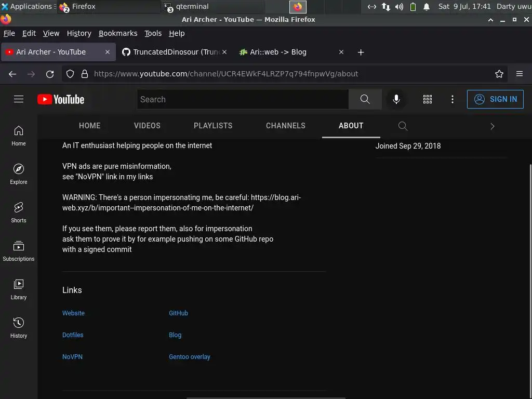532x399 pixels.
Task: Click the Firefox taskbar entry
Action: (109, 6)
